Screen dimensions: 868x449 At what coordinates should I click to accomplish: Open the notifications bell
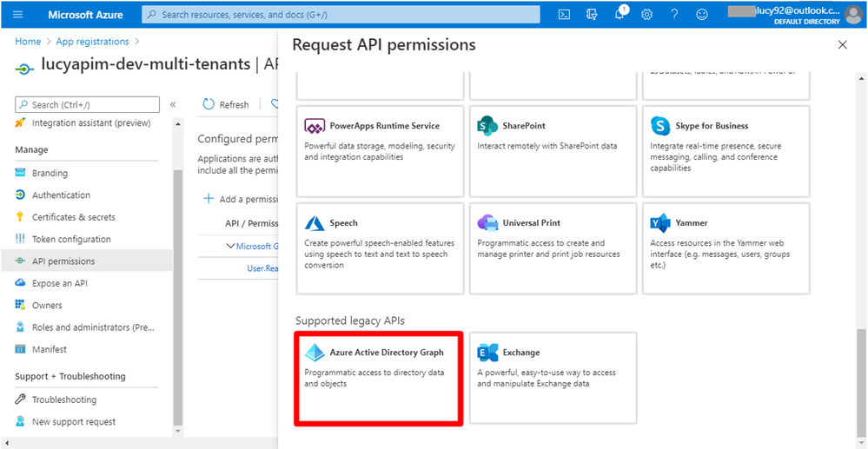(x=620, y=15)
